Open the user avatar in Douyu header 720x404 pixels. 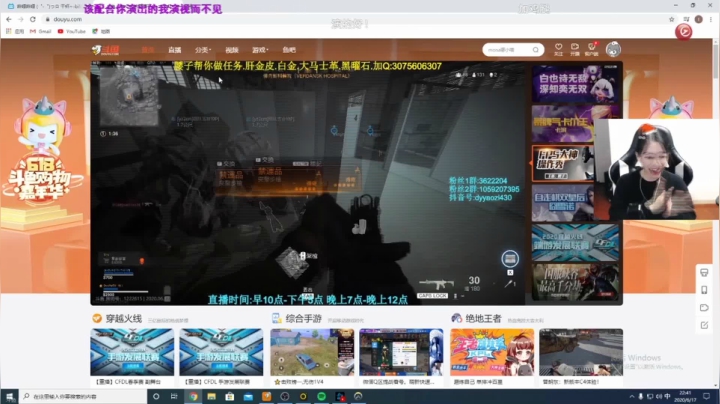click(x=613, y=49)
